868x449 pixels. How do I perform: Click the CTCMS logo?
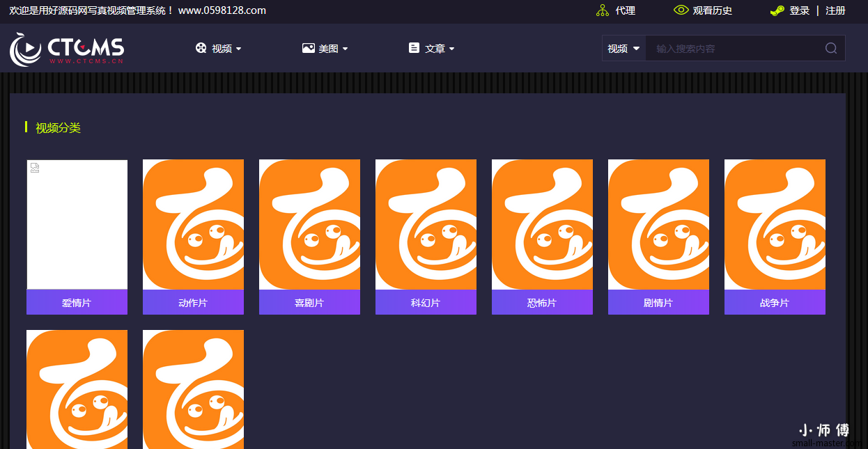coord(67,49)
